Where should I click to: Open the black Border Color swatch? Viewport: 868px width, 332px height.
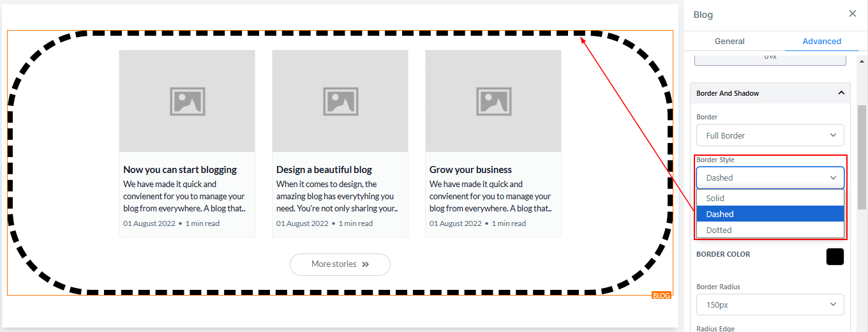coord(835,257)
